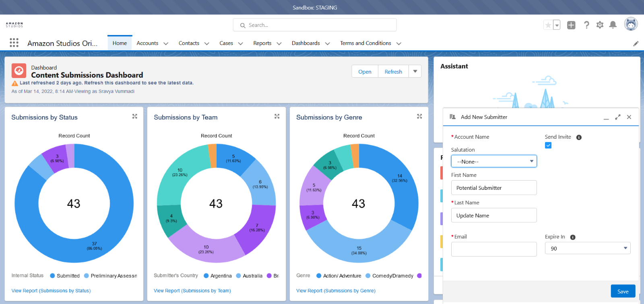Click Save in Add New Submitter
644x304 pixels.
[x=623, y=291]
